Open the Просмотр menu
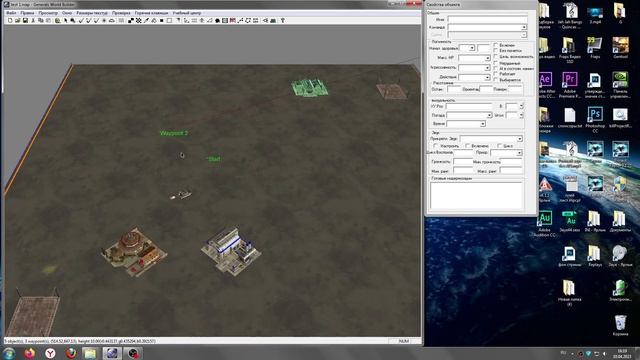 [48, 13]
